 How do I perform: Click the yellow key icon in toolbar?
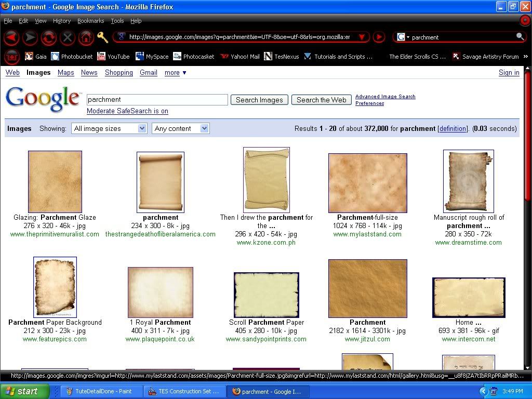[102, 37]
